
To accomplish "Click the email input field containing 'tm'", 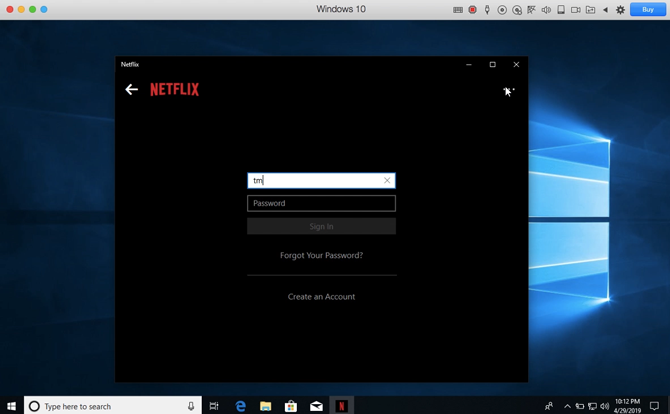I will tap(321, 180).
